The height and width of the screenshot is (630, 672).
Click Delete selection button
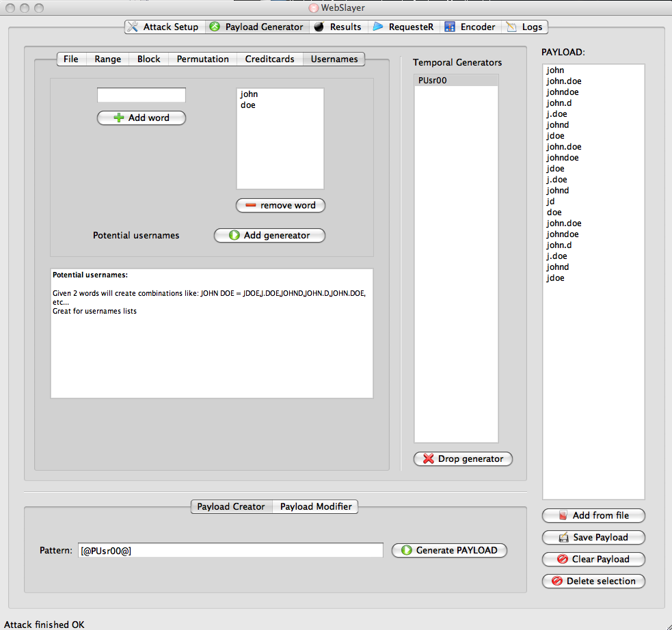pos(593,581)
